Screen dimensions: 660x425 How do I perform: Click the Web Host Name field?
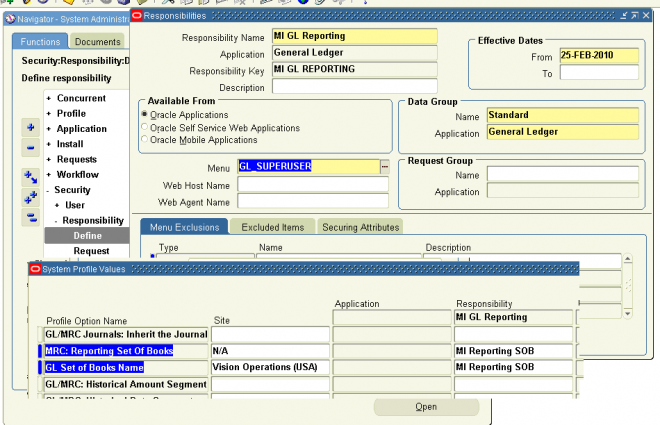(313, 184)
